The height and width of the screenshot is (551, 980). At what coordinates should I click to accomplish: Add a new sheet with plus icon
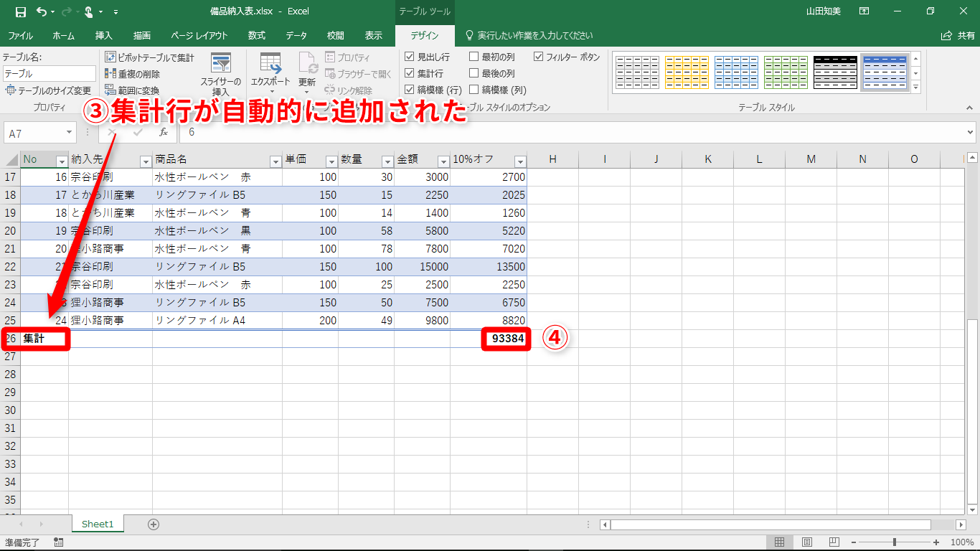pyautogui.click(x=154, y=524)
